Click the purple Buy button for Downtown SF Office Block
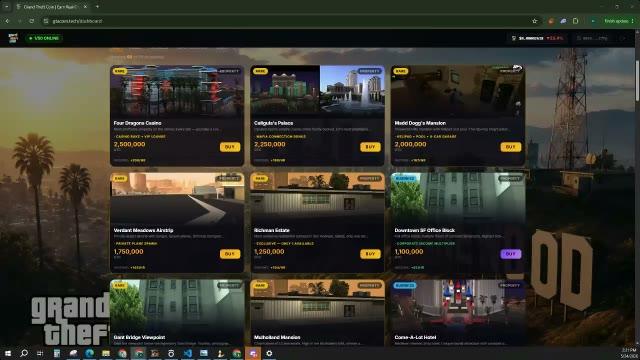This screenshot has width=640, height=360. point(511,254)
